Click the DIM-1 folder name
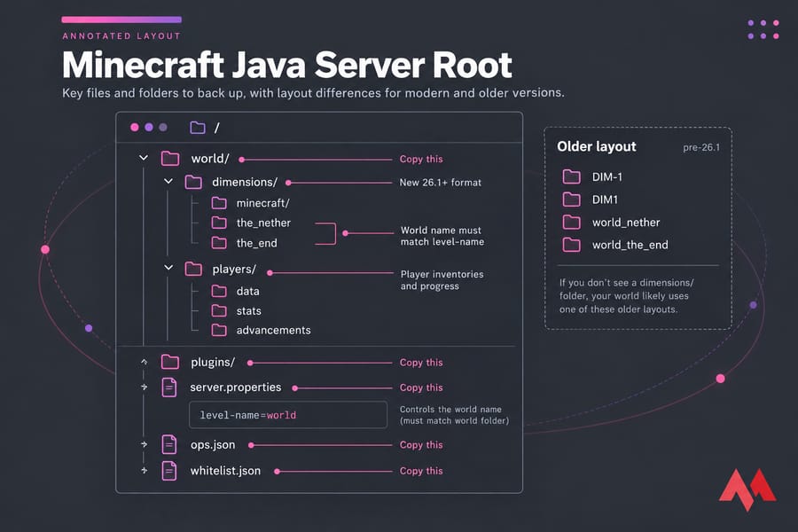 click(x=607, y=176)
